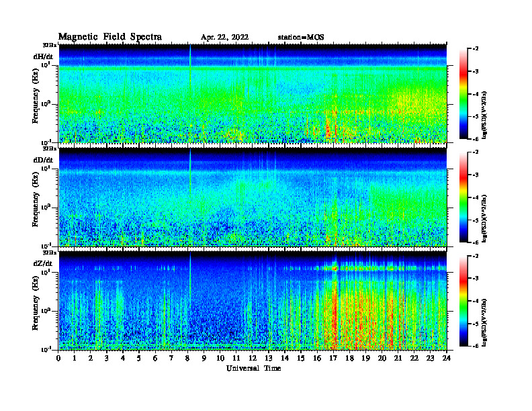Click the dZ/dt panel label
This screenshot has height=411, width=532.
[x=43, y=263]
